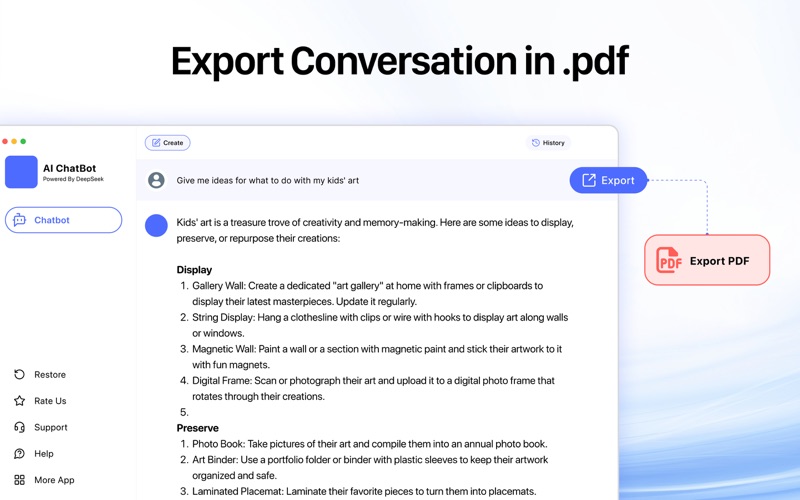
Task: Click the red close window button
Action: click(5, 141)
